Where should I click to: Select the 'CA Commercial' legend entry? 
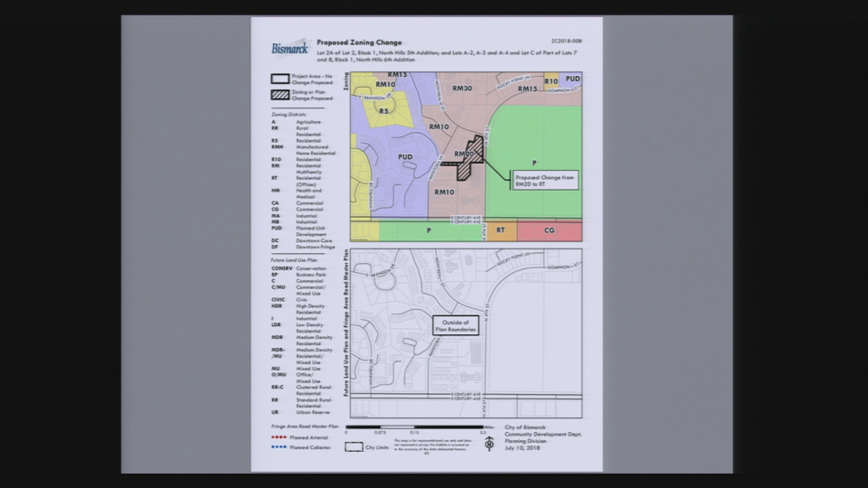tap(297, 203)
